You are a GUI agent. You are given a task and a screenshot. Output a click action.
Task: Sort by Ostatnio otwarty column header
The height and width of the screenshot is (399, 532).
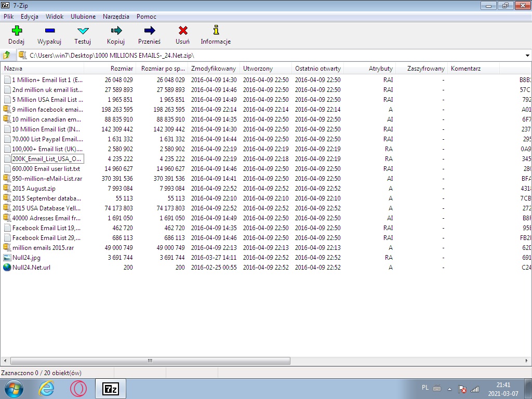coord(318,68)
